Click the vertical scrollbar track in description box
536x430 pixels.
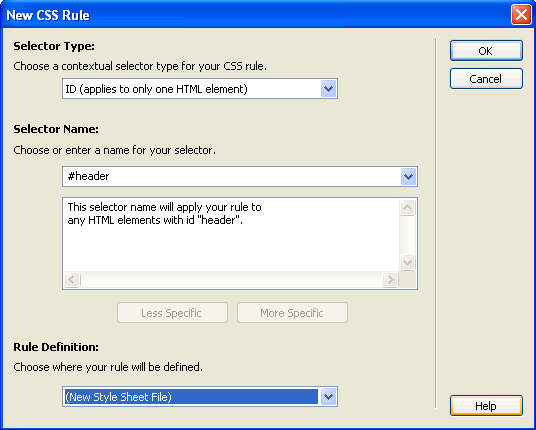(407, 235)
